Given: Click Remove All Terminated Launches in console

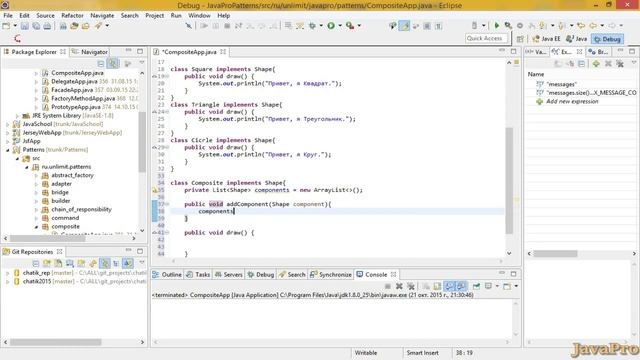Looking at the screenshot, I should coord(411,286).
